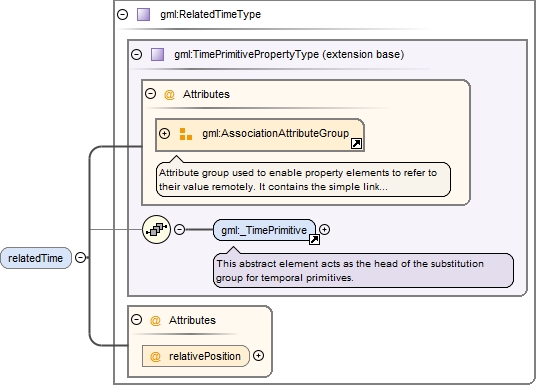Image resolution: width=537 pixels, height=386 pixels.
Task: Click the reference arrow on gml:AssociationAttributeGroup
Action: pyautogui.click(x=357, y=144)
